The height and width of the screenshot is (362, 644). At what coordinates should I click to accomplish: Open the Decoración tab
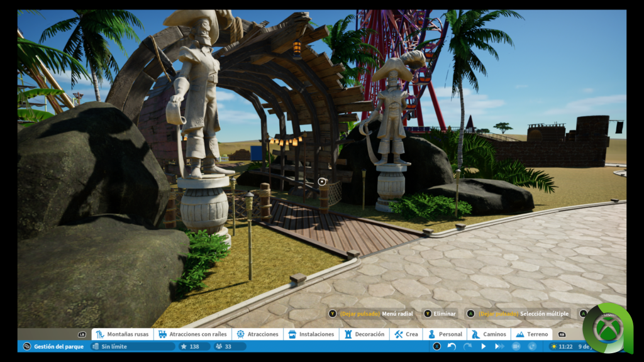(364, 334)
